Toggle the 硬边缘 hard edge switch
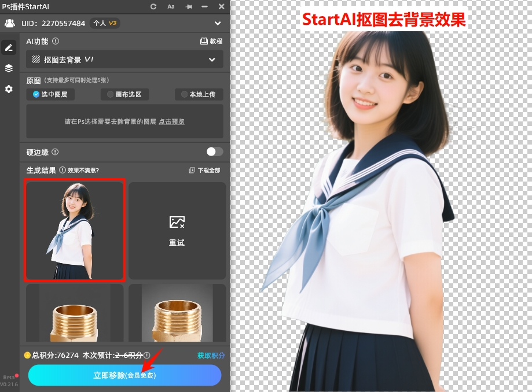This screenshot has height=392, width=532. point(214,151)
